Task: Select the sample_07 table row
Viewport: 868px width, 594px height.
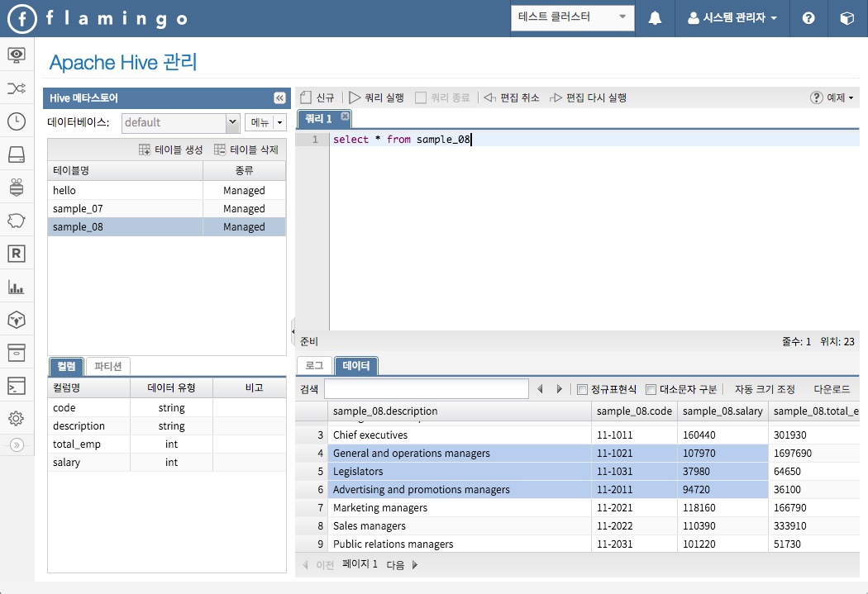Action: pyautogui.click(x=167, y=208)
